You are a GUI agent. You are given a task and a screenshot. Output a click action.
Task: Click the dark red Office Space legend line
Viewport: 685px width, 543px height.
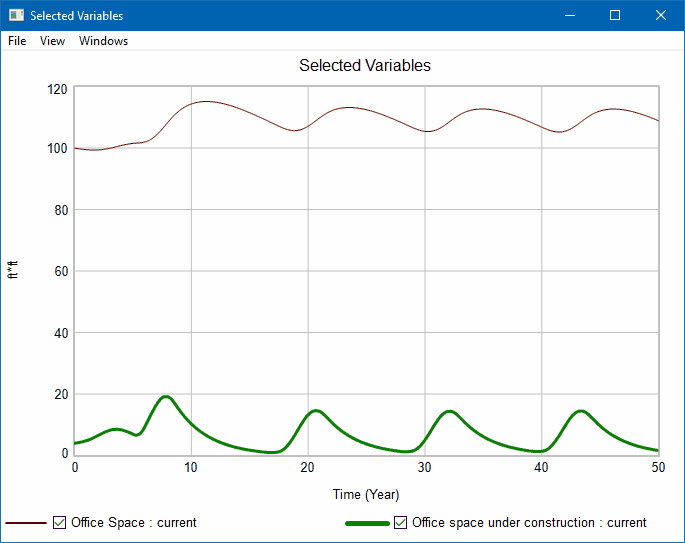[26, 523]
